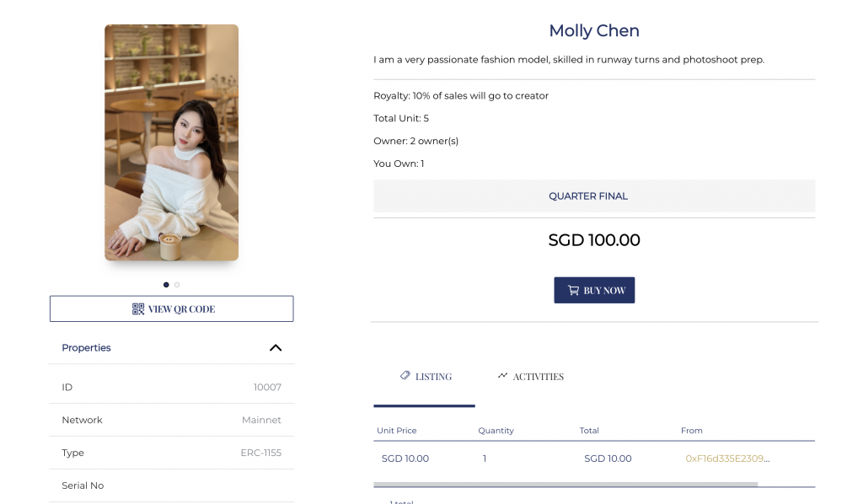Click the QR code icon
This screenshot has width=863, height=504.
[138, 308]
